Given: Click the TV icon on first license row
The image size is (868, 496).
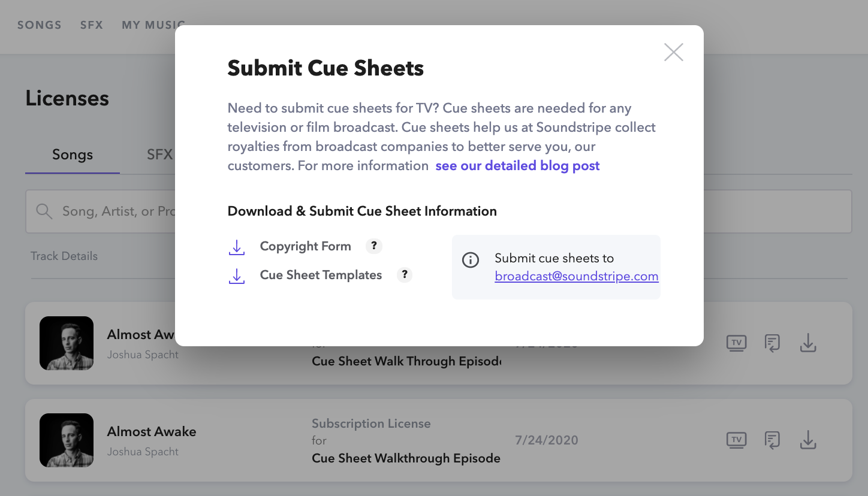Looking at the screenshot, I should tap(736, 343).
